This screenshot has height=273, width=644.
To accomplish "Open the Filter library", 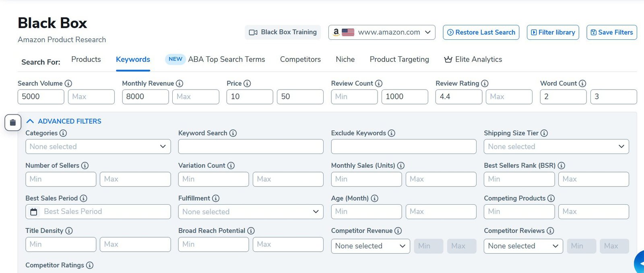I will [553, 32].
